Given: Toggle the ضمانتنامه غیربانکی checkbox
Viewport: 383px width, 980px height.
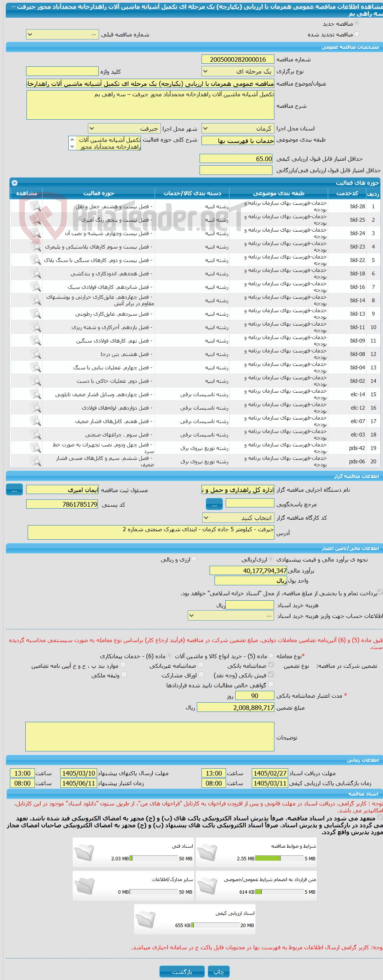Looking at the screenshot, I should click(201, 665).
